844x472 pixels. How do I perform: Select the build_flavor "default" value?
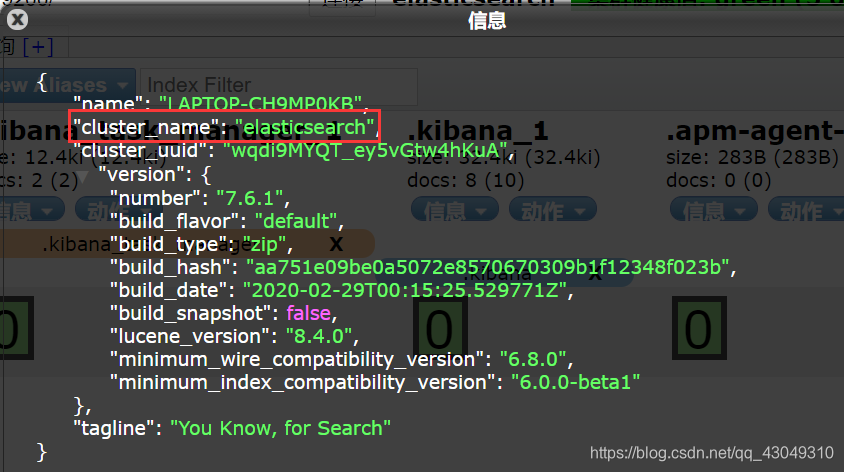(296, 221)
